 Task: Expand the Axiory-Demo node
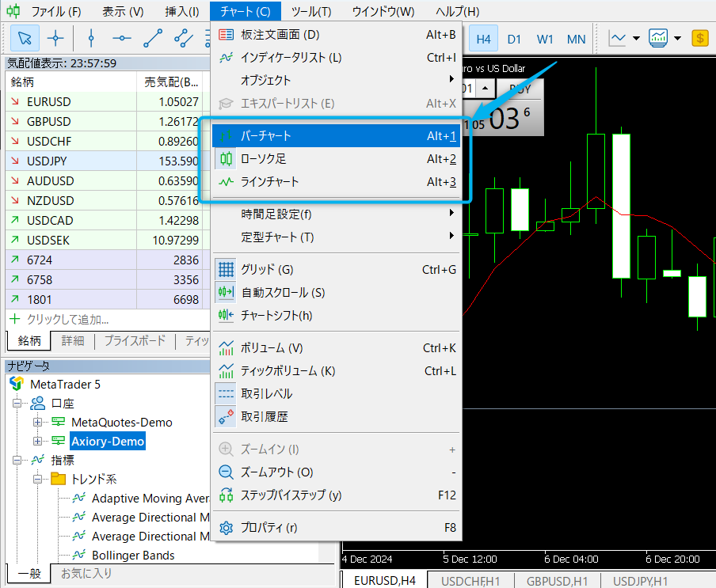click(x=38, y=441)
